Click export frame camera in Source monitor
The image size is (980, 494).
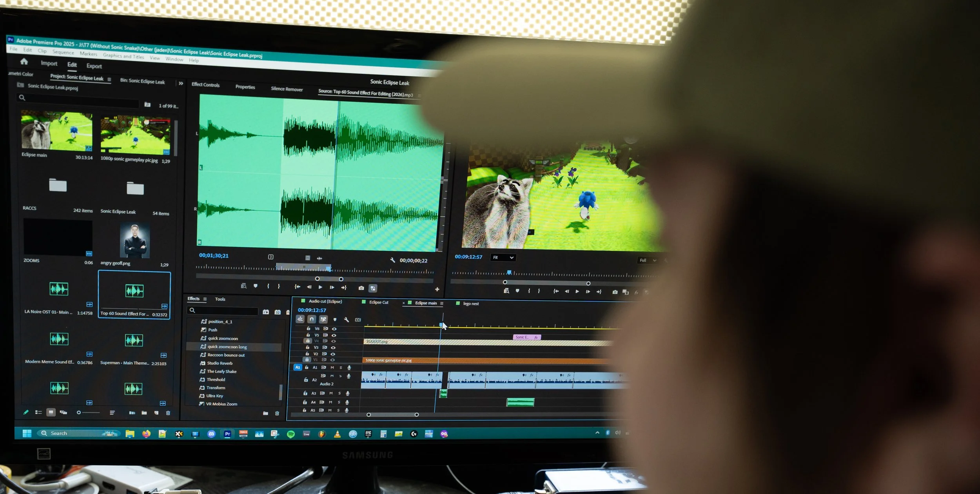pos(361,288)
